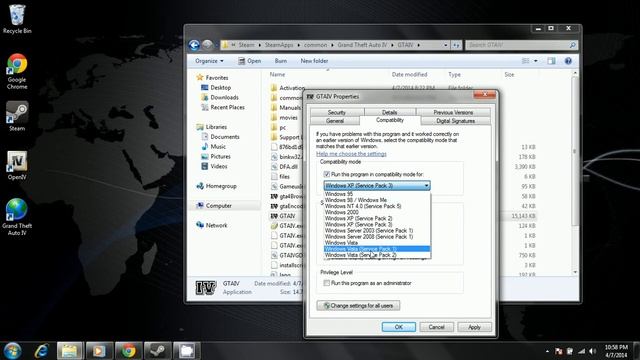Click the Apply button

474,327
